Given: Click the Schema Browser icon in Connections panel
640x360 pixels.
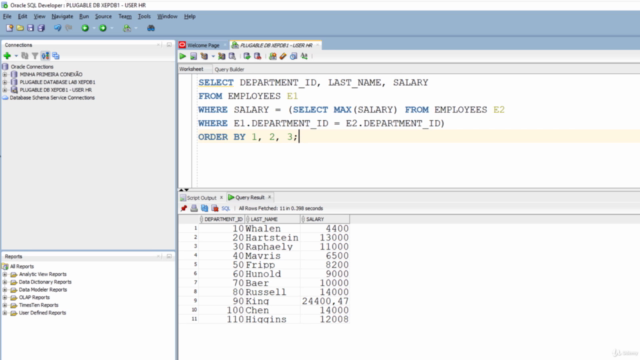Looking at the screenshot, I should point(45,56).
